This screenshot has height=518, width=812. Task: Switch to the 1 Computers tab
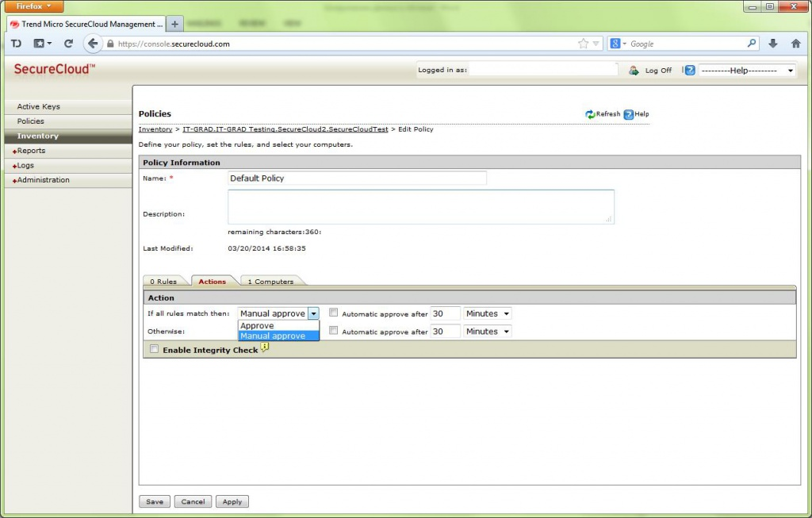tap(270, 282)
